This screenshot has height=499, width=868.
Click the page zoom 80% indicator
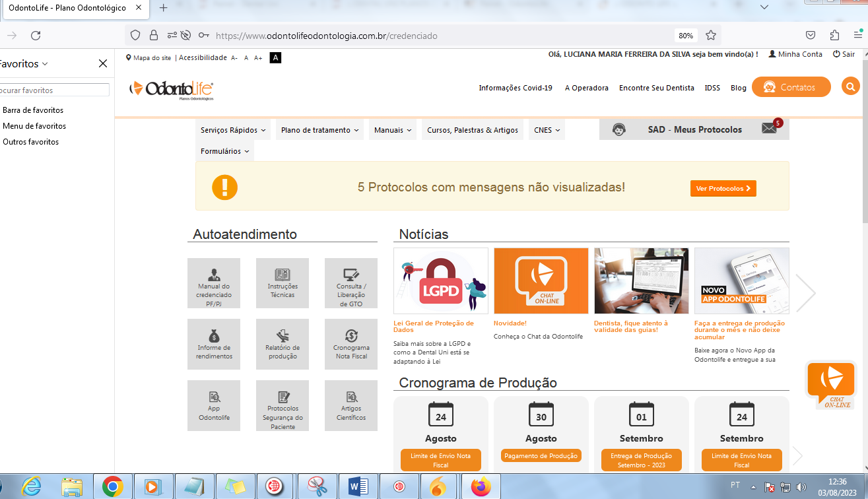click(x=686, y=36)
